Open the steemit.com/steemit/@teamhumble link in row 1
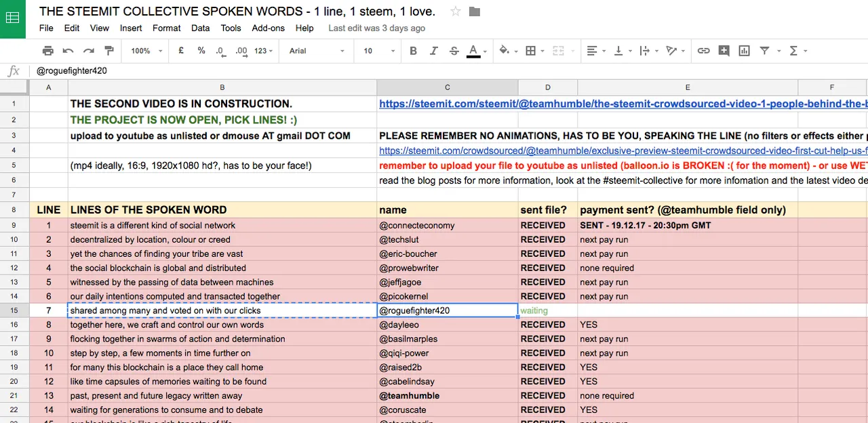The height and width of the screenshot is (423, 868). pos(623,104)
